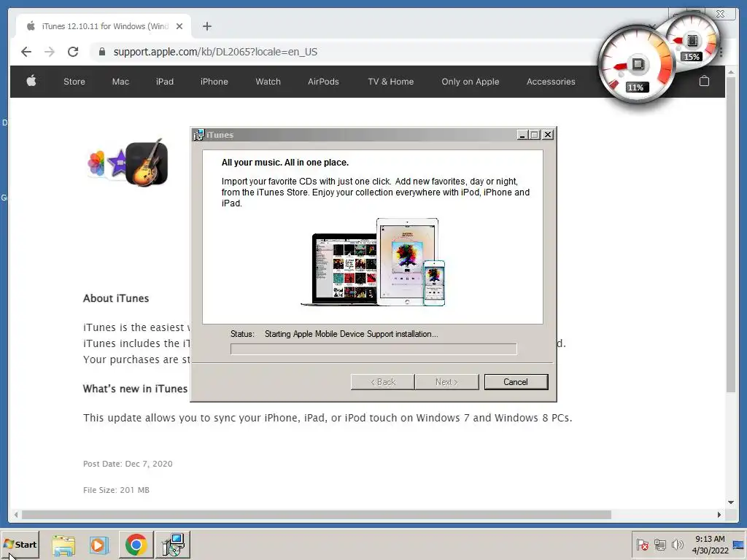This screenshot has height=560, width=747.
Task: Click the Apple logo in site navigation
Action: click(x=31, y=81)
